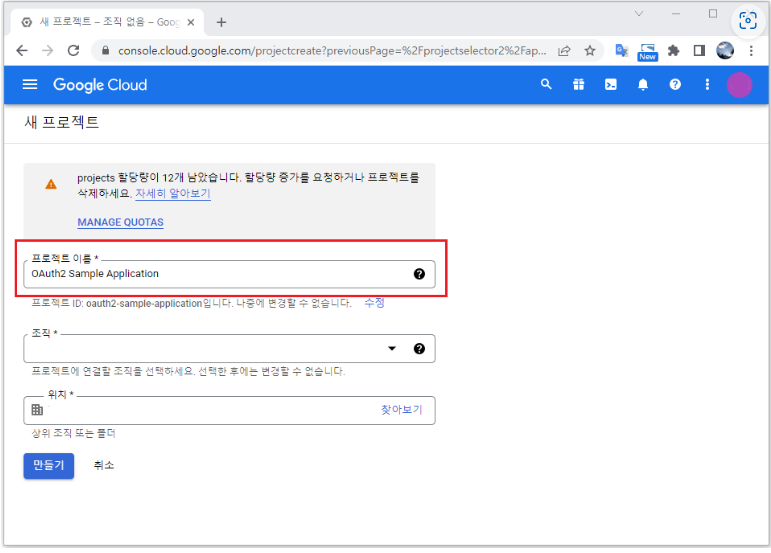Click 수정 to edit project ID

(x=374, y=303)
